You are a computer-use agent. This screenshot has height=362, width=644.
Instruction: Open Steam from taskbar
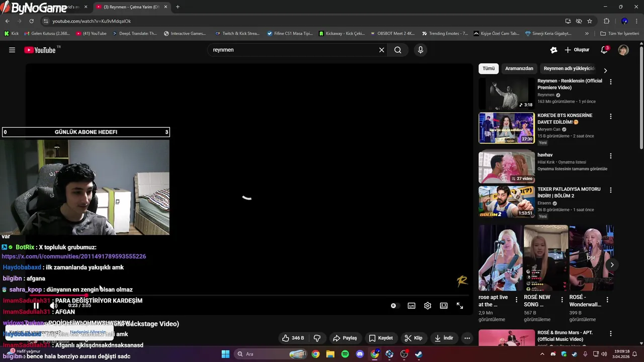coord(419,354)
